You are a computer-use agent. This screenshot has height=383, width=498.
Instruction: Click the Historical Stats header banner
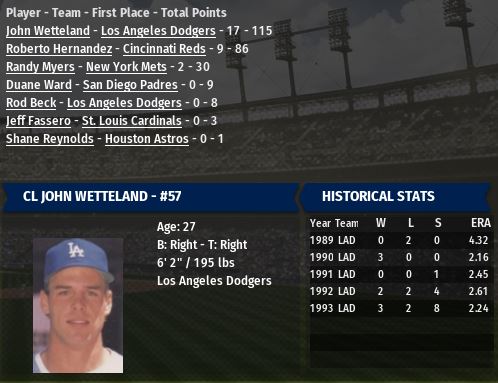pyautogui.click(x=397, y=196)
